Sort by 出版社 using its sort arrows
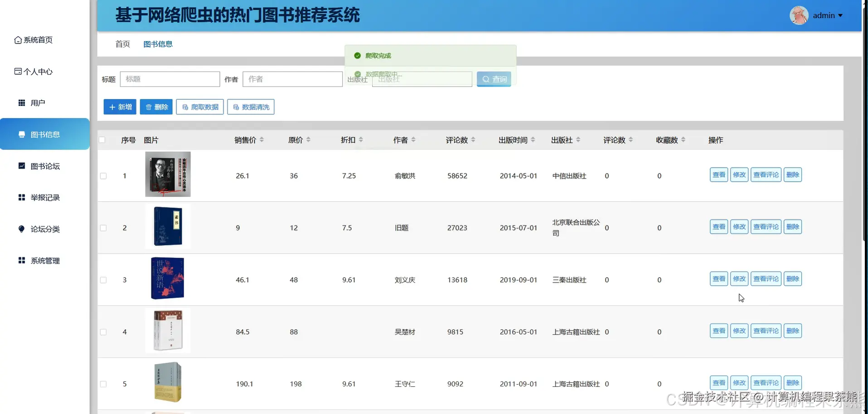Image resolution: width=868 pixels, height=414 pixels. [578, 140]
